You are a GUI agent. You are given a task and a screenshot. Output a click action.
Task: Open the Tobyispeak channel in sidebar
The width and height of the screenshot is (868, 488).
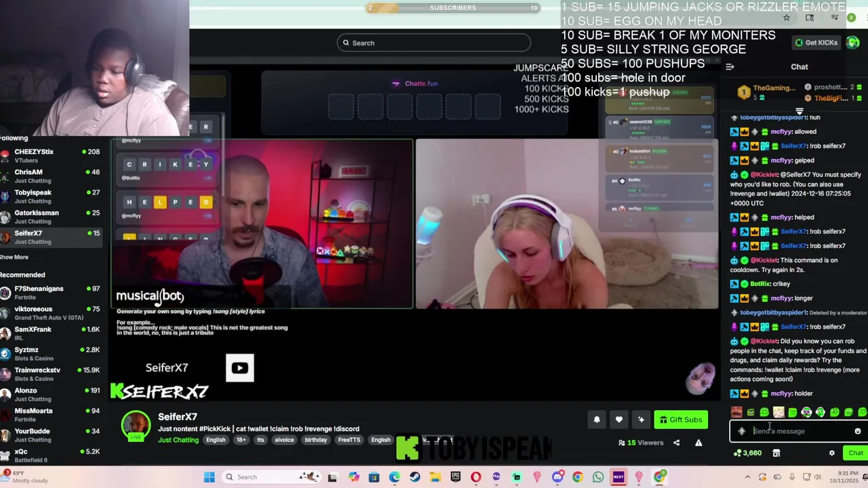(x=51, y=197)
